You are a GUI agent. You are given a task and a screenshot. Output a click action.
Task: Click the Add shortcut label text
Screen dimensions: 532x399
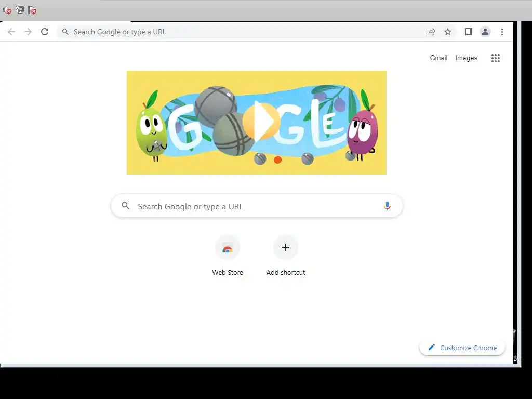point(286,272)
